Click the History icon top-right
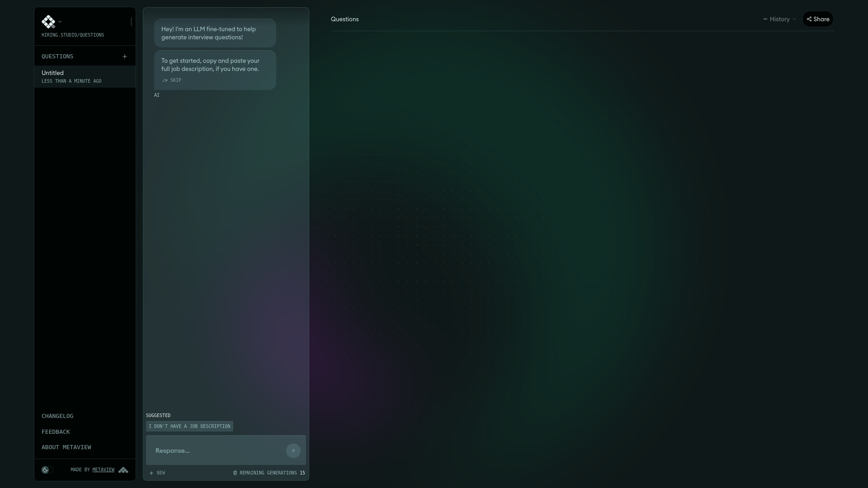868x488 pixels. (x=765, y=19)
